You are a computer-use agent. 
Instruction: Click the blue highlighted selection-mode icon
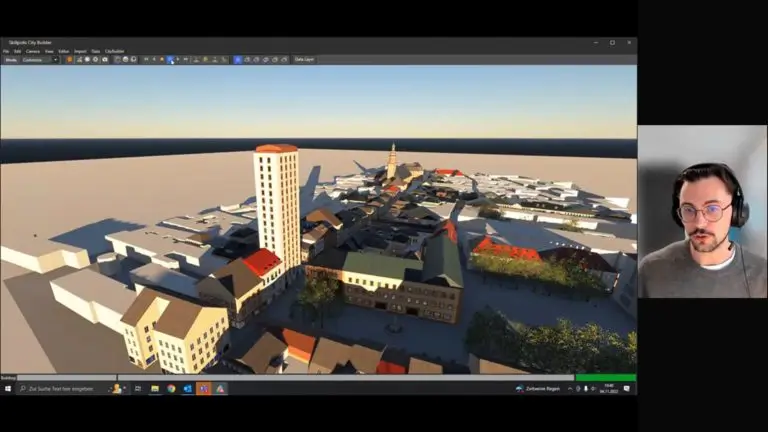click(x=238, y=60)
